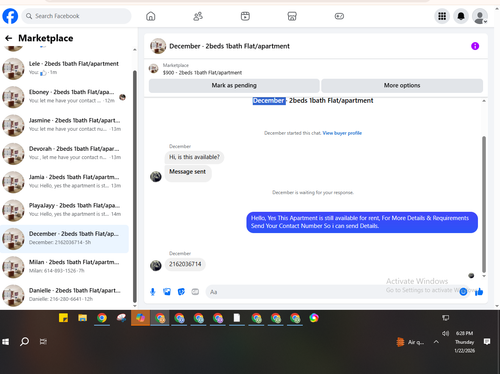
Task: Select the December conversation in list
Action: (65, 239)
